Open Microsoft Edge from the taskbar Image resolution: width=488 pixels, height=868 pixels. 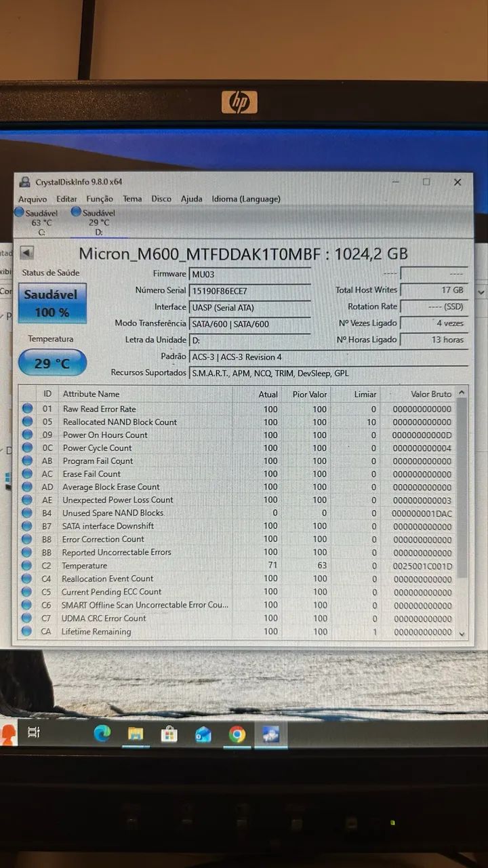(102, 733)
